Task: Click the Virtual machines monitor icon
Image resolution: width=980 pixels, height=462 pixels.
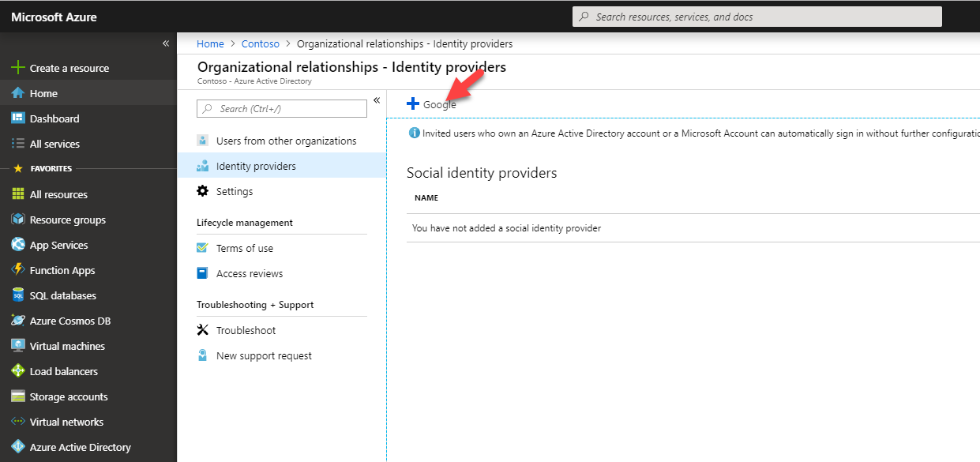Action: point(17,346)
